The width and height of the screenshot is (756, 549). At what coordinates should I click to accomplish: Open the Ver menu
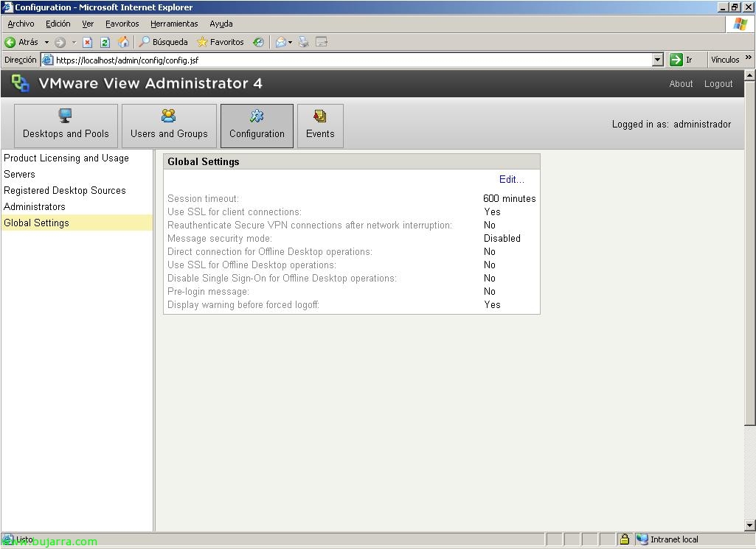tap(88, 24)
